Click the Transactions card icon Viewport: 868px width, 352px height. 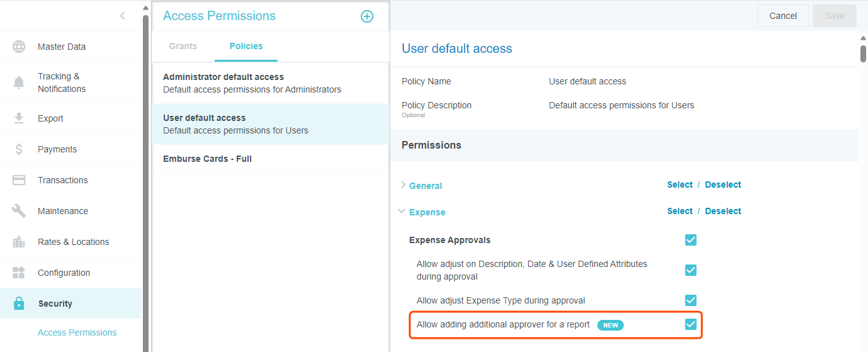(19, 180)
